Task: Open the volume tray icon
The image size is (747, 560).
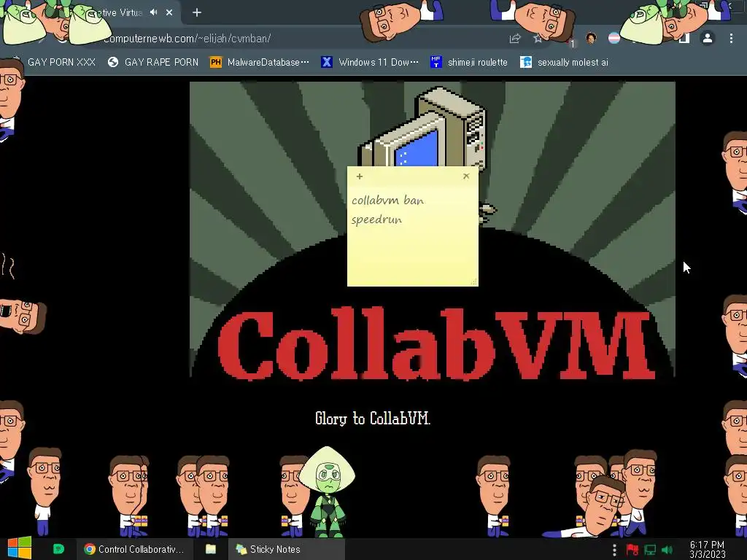Action: pyautogui.click(x=667, y=550)
